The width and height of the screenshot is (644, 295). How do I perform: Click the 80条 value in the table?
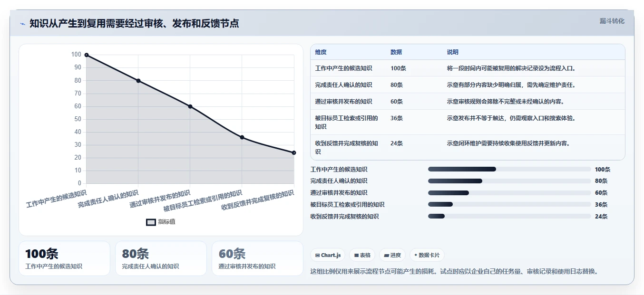coord(397,85)
